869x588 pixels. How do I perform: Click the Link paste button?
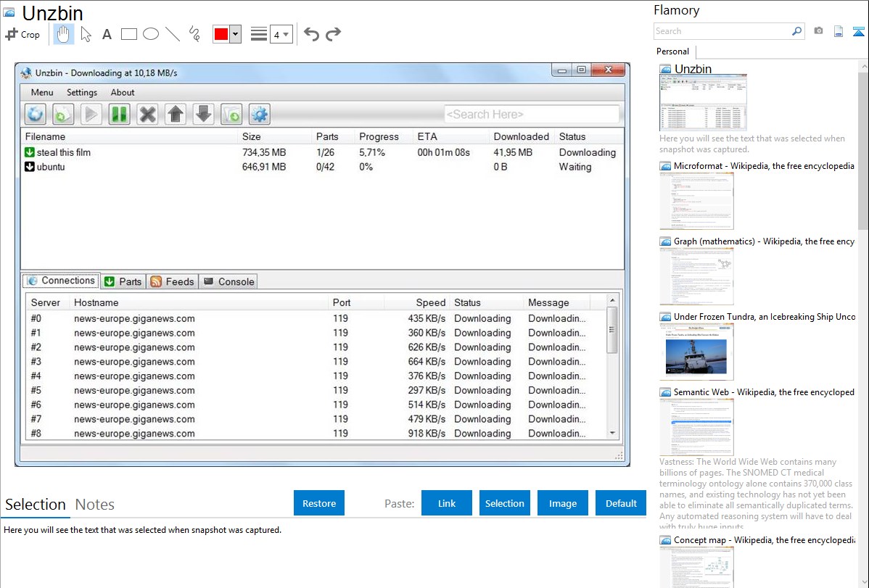(447, 503)
